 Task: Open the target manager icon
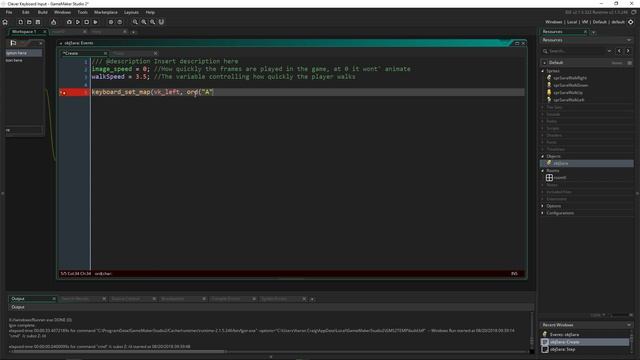631,22
